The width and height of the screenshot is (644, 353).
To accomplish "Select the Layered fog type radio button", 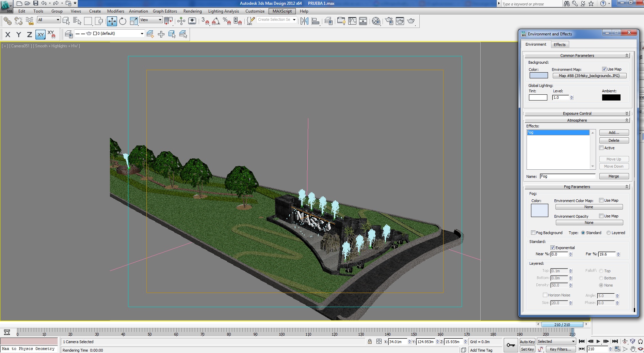I will pos(609,233).
